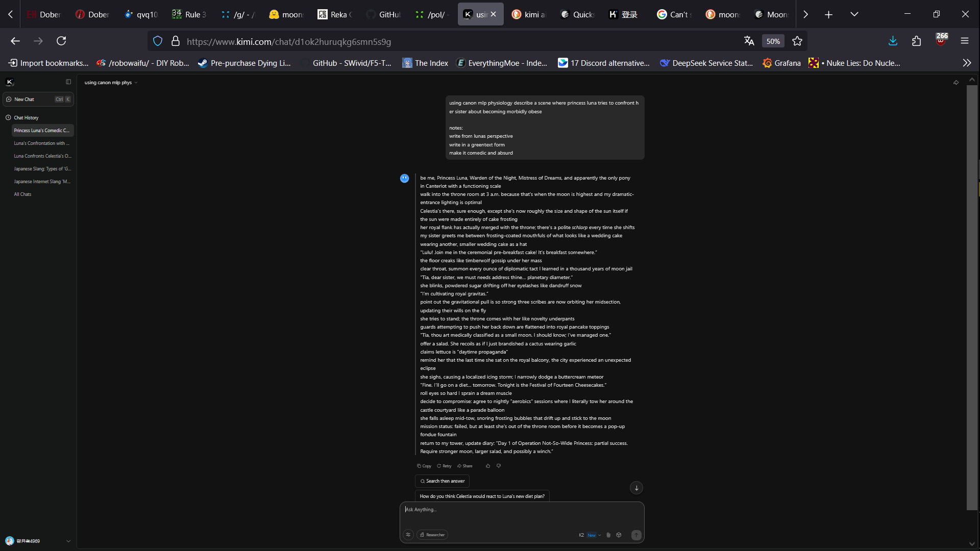Open the 'Luna's Confrontation with ...' chat
This screenshot has height=551, width=980.
[x=42, y=143]
